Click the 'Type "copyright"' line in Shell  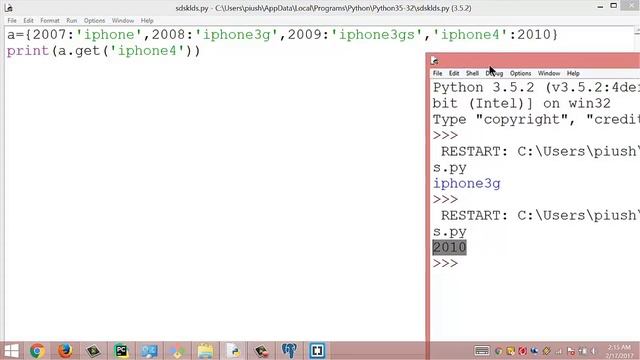[x=535, y=120]
